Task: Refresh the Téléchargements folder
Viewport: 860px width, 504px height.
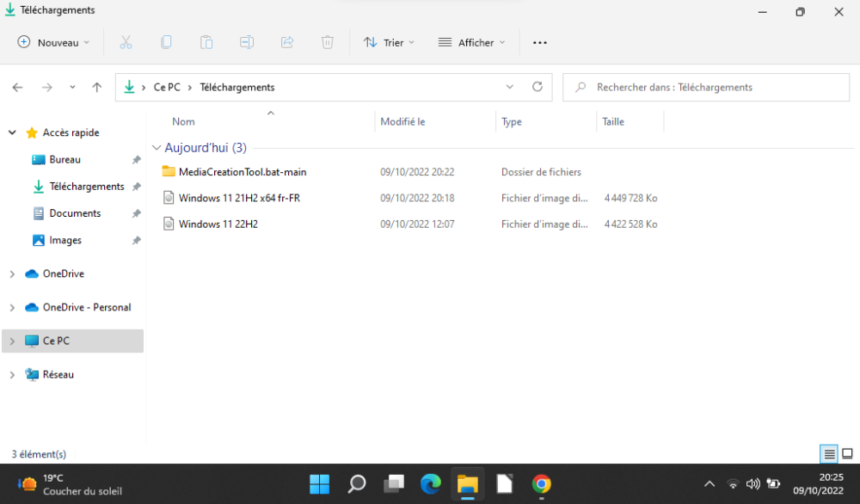Action: 537,87
